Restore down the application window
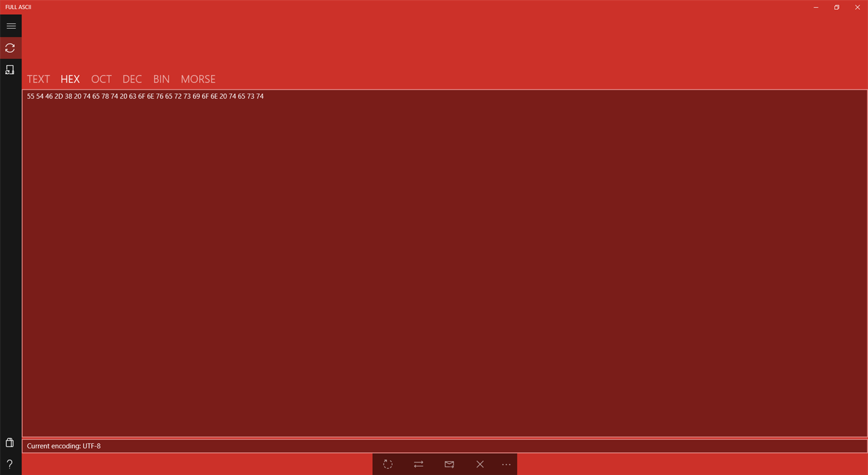This screenshot has height=475, width=868. click(x=836, y=7)
